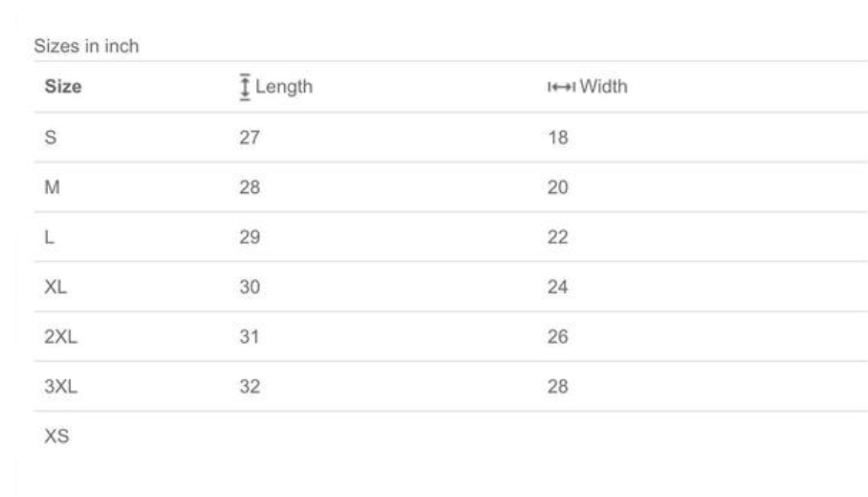Click the Width column header text

603,87
